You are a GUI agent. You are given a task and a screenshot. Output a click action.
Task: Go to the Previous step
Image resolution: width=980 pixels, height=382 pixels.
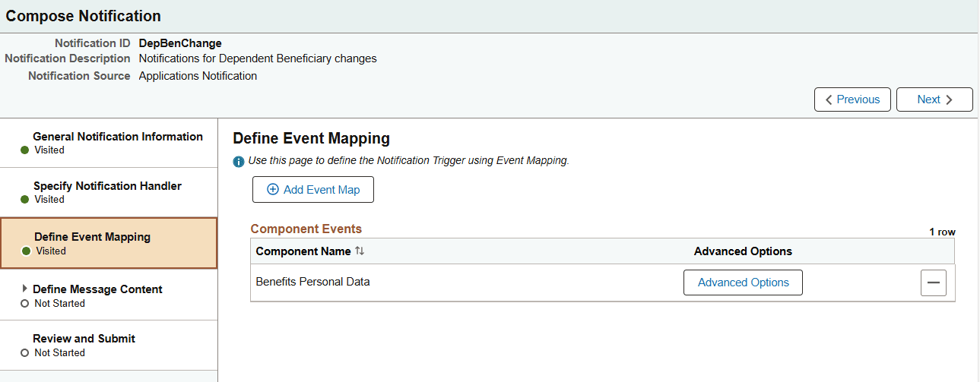click(x=852, y=99)
